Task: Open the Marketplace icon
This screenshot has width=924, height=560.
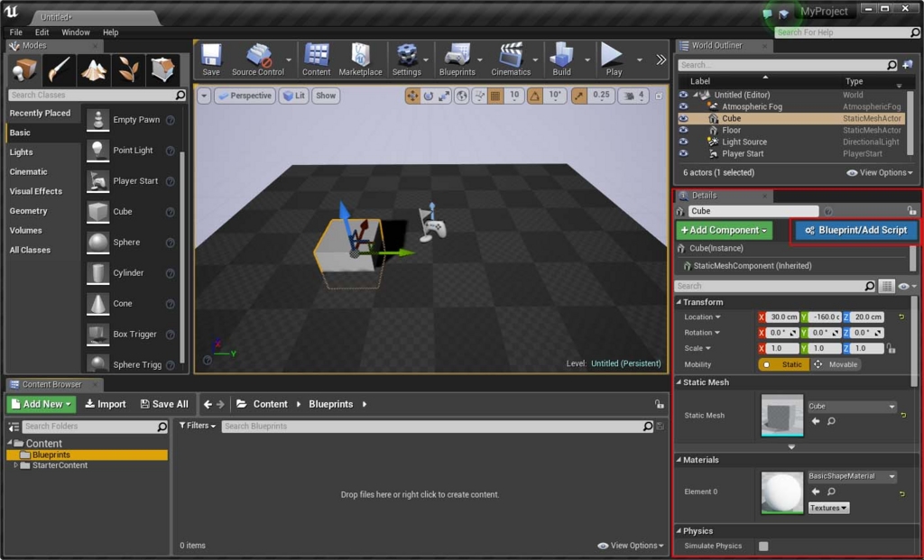Action: pos(360,60)
